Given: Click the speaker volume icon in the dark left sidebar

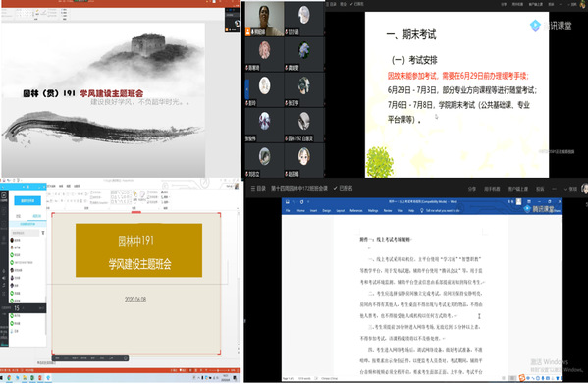Looking at the screenshot, I should 4,278.
